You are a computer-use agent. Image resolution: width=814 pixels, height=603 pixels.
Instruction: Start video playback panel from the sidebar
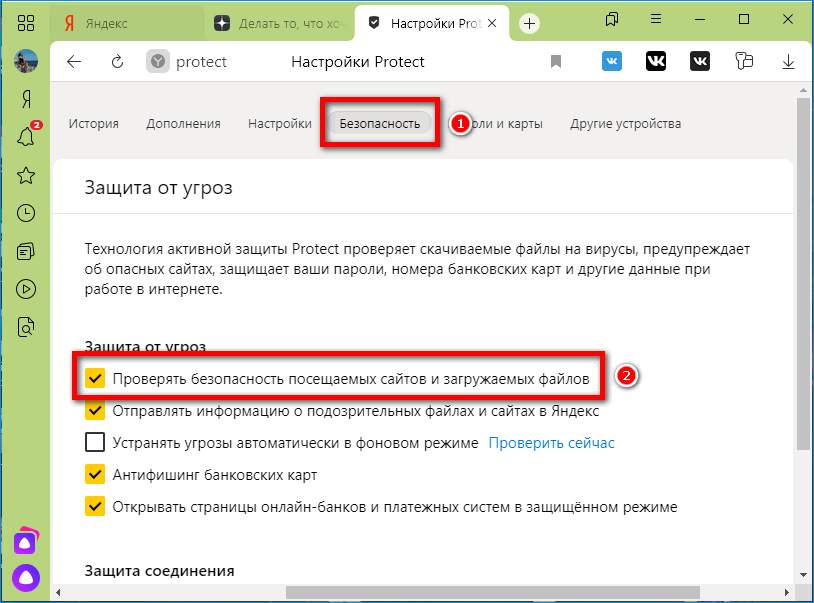coord(24,289)
